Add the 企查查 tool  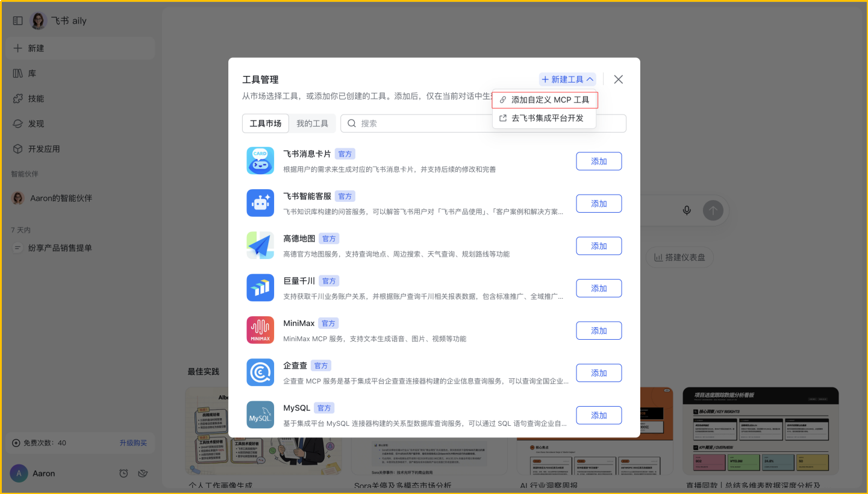coord(599,373)
